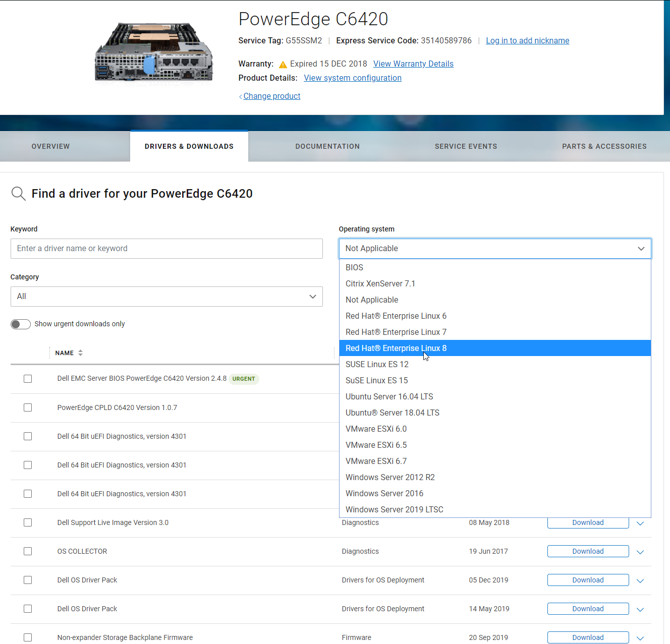670x644 pixels.
Task: Choose VMware ESXi 6.7
Action: tap(495, 461)
